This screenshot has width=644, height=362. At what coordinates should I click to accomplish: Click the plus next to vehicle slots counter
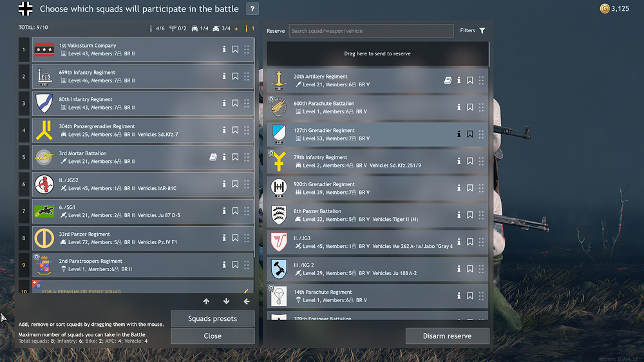(236, 29)
